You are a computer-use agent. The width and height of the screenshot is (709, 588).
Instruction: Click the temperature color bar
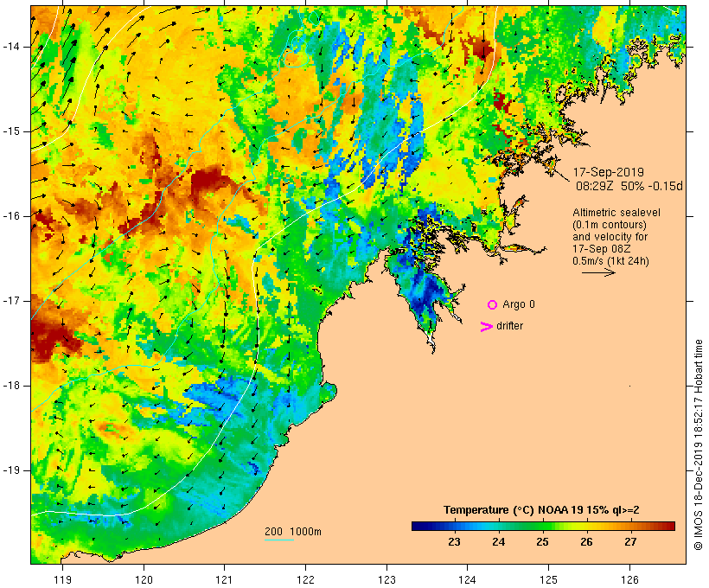tap(543, 526)
